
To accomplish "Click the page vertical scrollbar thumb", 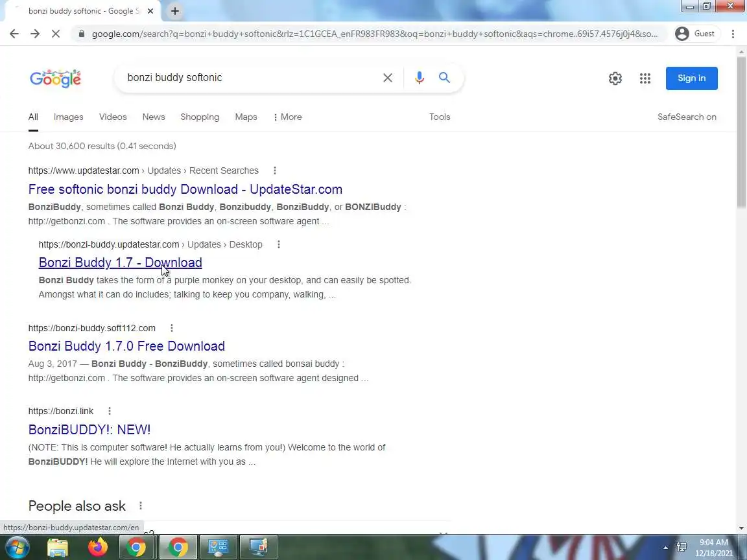I will click(x=741, y=131).
